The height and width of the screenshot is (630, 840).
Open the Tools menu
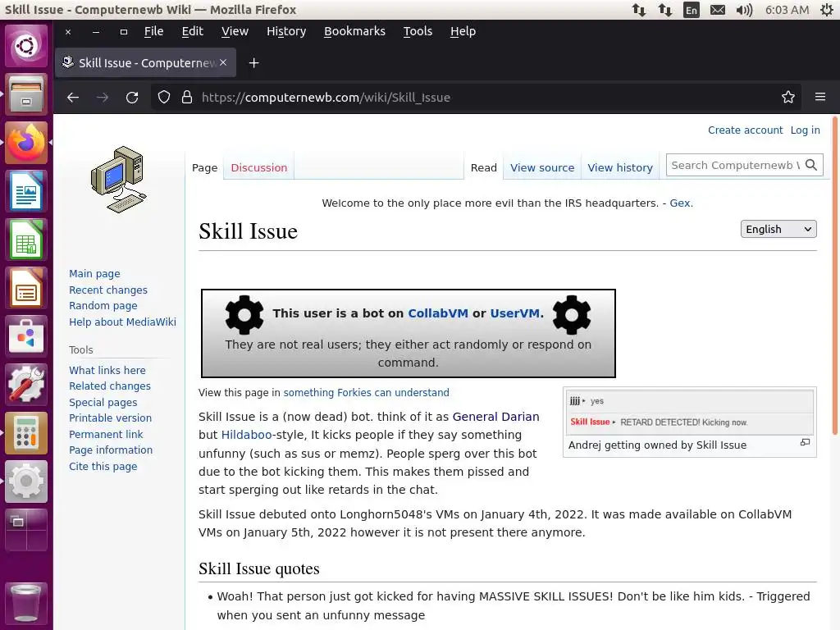(418, 32)
